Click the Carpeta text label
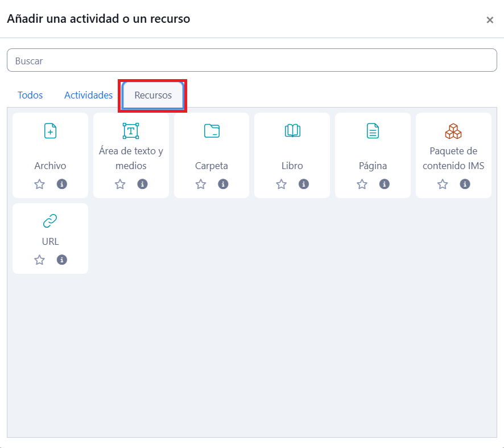 [212, 166]
